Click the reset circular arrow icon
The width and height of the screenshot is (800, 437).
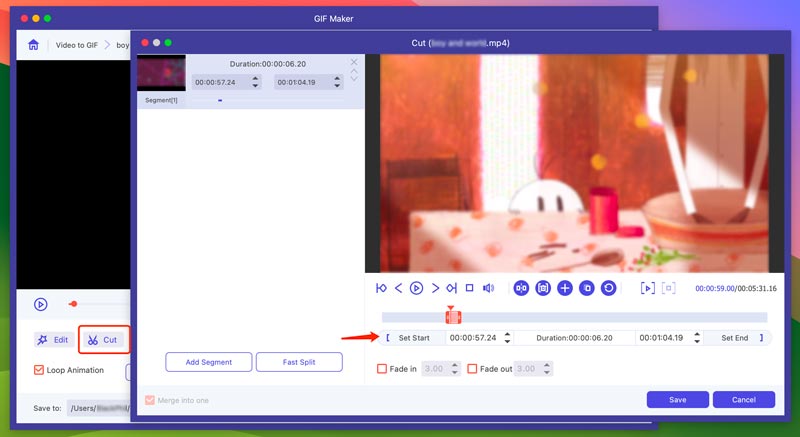(x=608, y=288)
